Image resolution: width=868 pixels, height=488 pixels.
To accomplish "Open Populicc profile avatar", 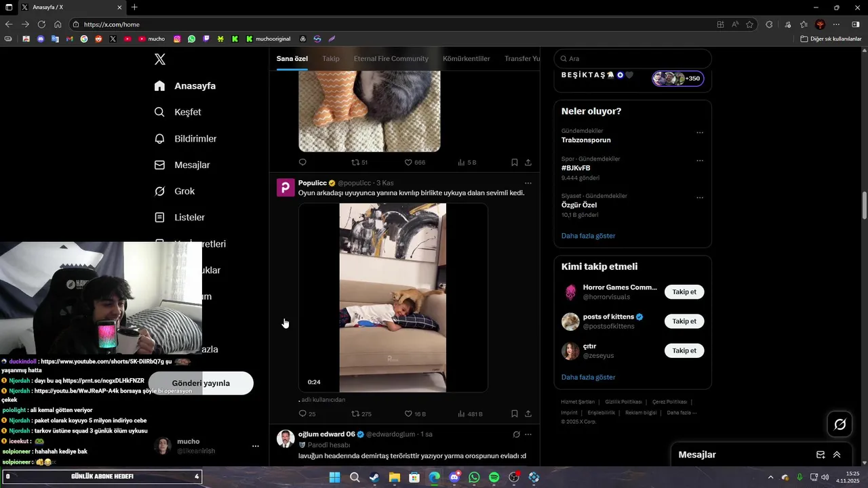I will click(x=285, y=188).
